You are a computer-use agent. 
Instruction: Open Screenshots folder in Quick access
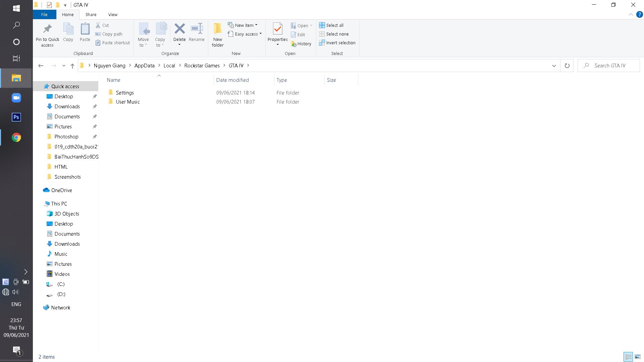(x=67, y=177)
